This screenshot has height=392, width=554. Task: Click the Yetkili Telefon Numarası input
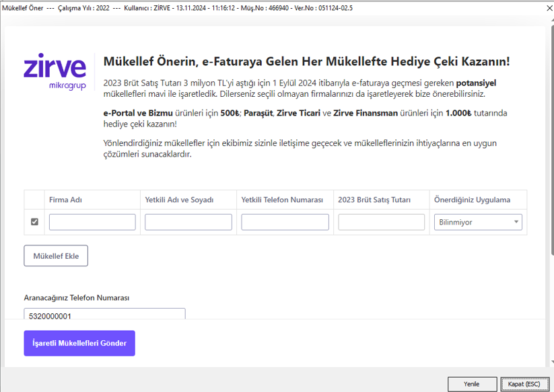pyautogui.click(x=285, y=223)
